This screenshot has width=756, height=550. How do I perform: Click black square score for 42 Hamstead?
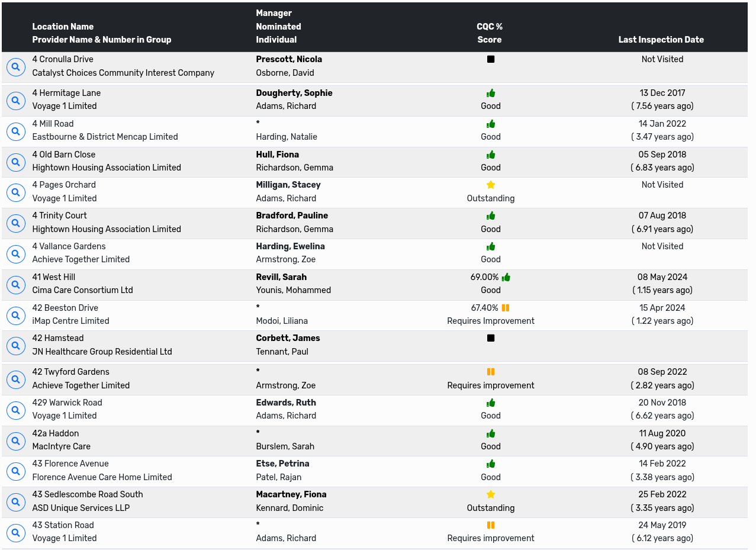[491, 338]
